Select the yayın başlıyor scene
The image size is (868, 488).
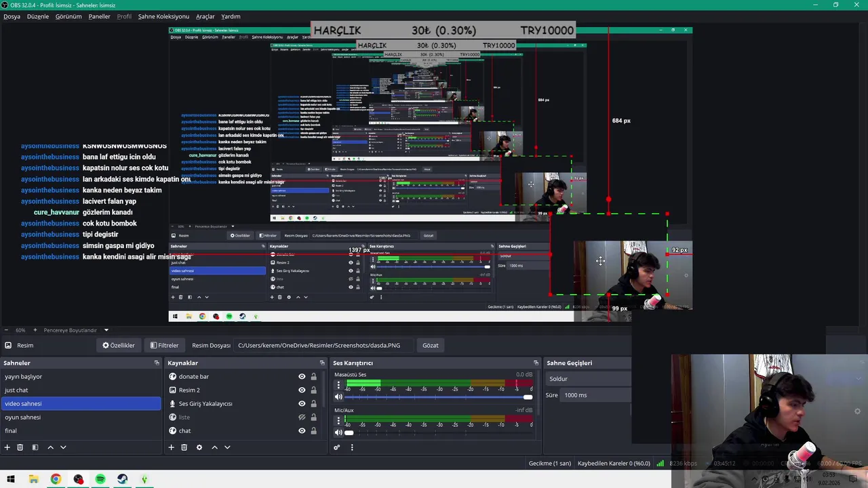click(81, 377)
